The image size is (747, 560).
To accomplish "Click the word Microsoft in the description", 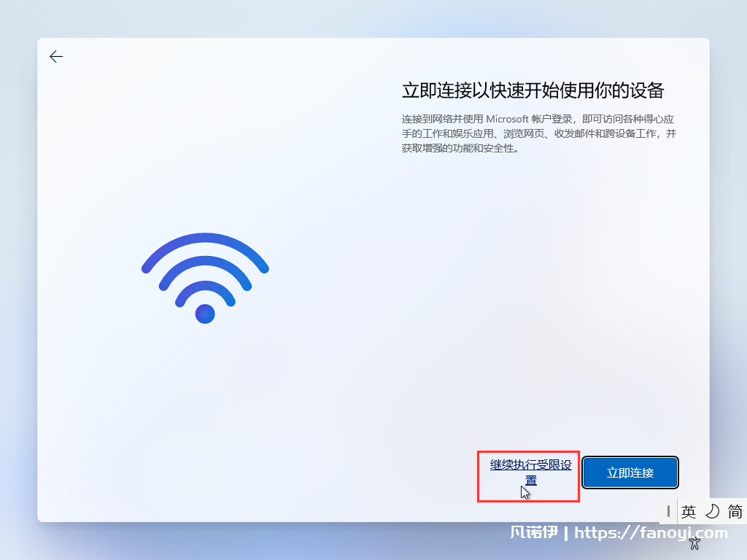I will 507,119.
